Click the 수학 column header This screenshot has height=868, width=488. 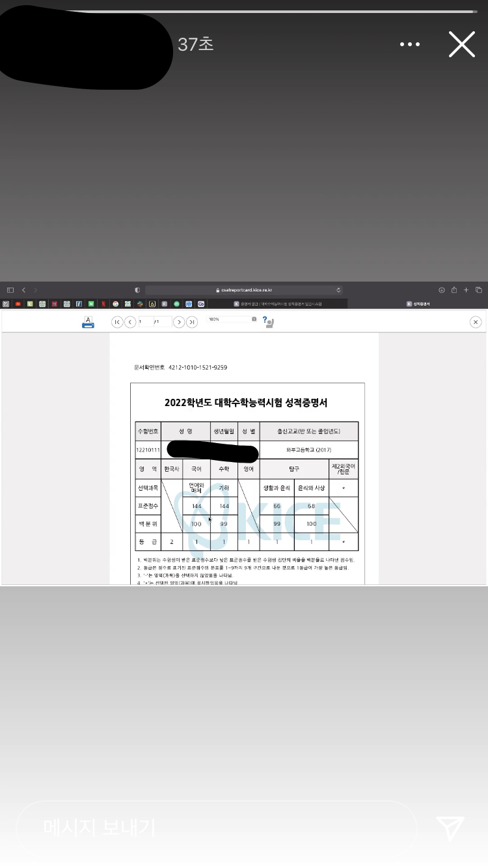click(224, 468)
